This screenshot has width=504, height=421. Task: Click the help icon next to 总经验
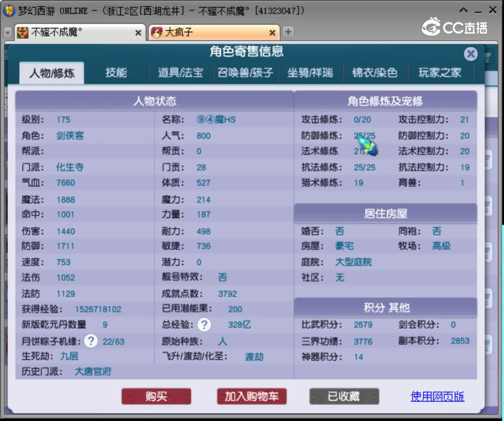click(x=204, y=325)
